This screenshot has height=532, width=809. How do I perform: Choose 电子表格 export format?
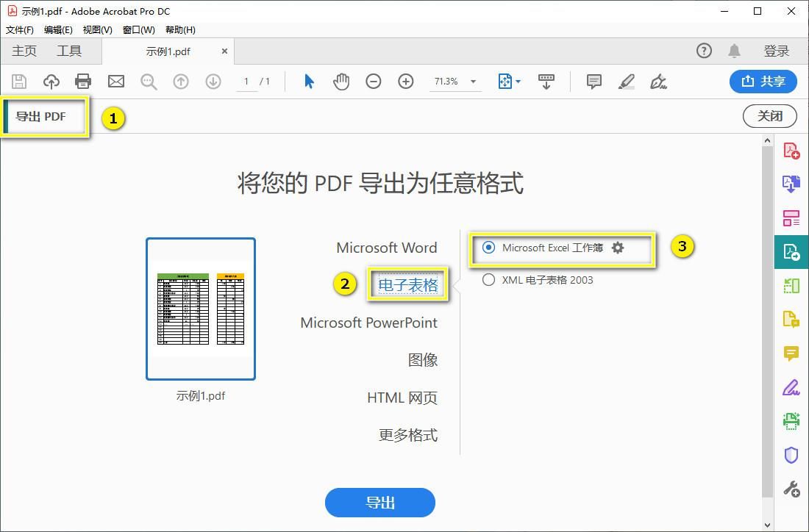407,284
